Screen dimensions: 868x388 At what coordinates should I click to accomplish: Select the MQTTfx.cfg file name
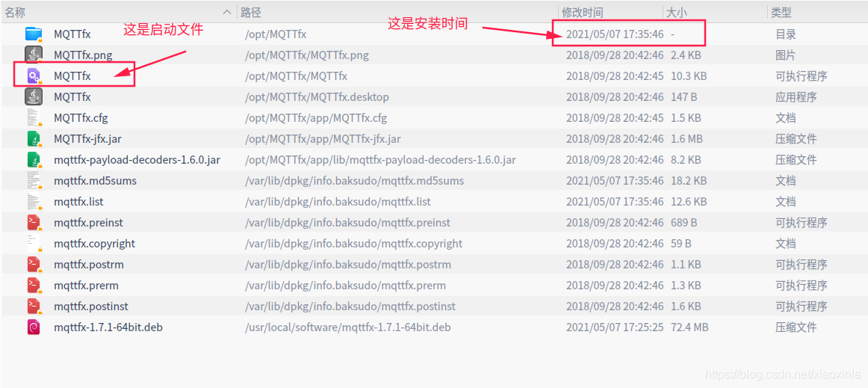(81, 118)
